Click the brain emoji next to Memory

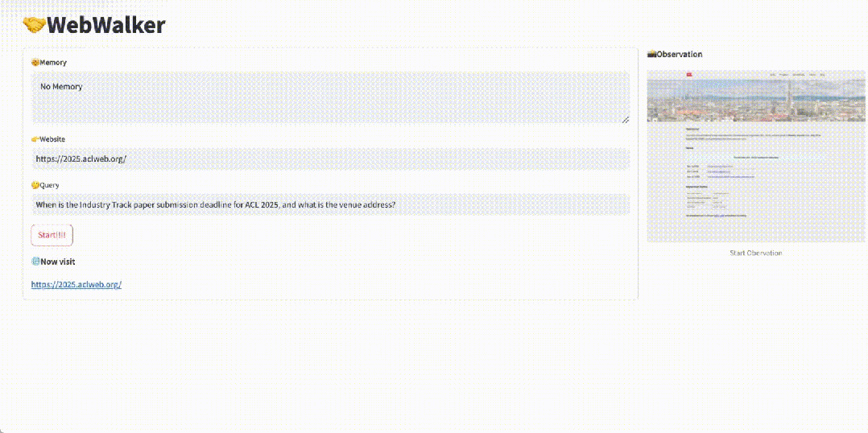pyautogui.click(x=35, y=63)
